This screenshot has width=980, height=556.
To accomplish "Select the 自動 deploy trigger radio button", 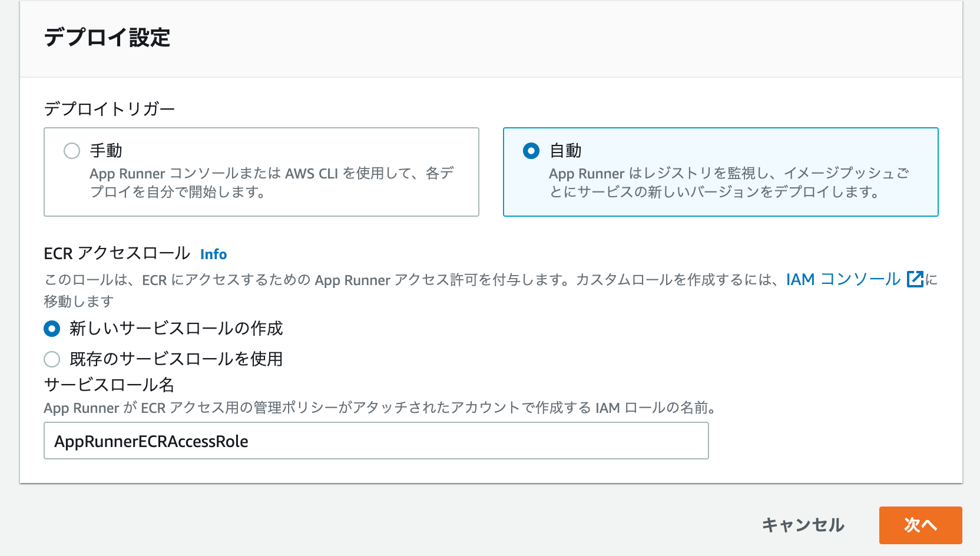I will [531, 151].
